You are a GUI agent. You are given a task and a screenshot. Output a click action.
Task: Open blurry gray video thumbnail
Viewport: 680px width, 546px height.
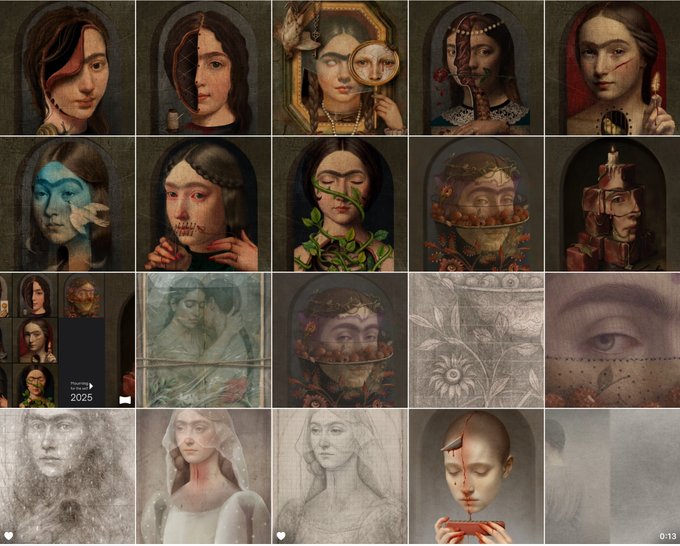(x=613, y=477)
